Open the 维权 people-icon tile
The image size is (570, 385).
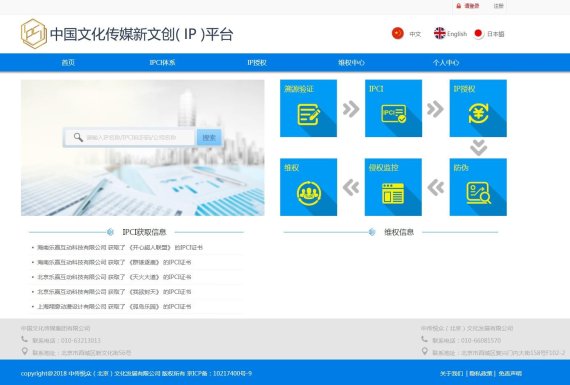pyautogui.click(x=308, y=187)
